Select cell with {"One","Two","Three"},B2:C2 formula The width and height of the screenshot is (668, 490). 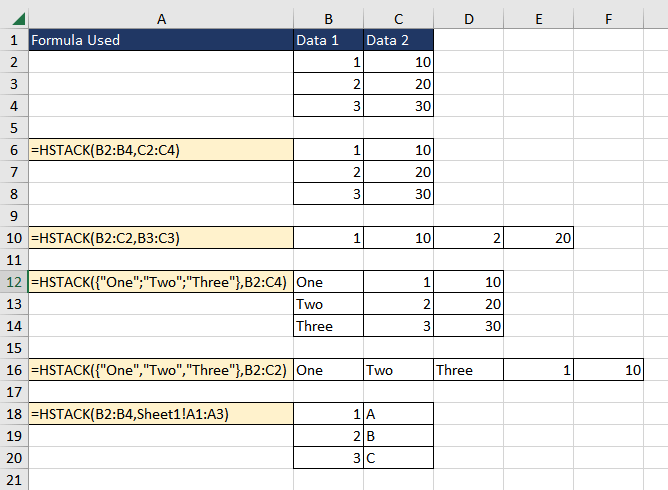click(161, 370)
